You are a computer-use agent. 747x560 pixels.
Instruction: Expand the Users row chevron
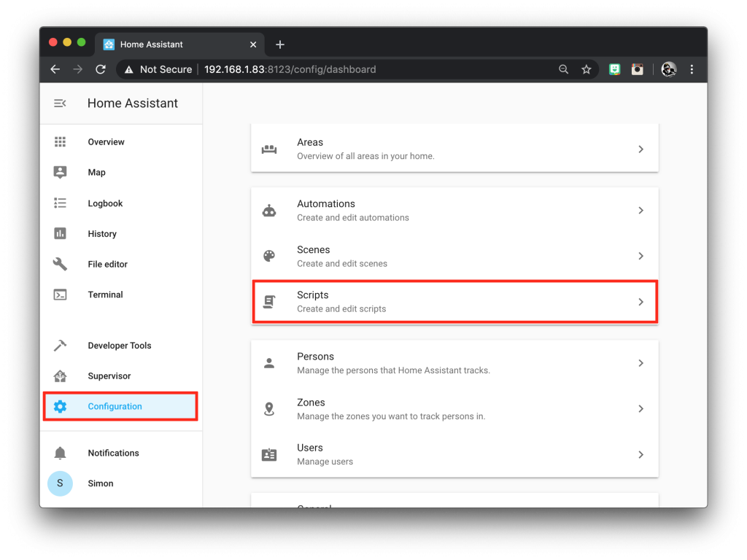coord(640,455)
